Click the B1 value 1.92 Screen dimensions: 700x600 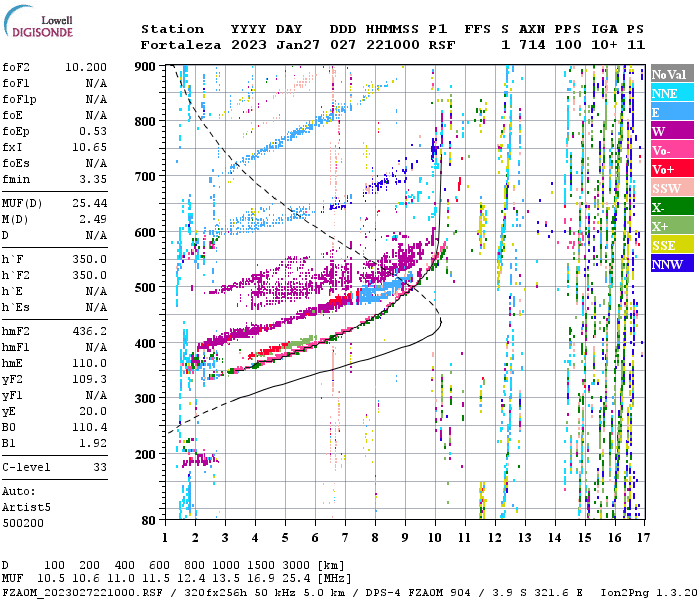tap(93, 443)
